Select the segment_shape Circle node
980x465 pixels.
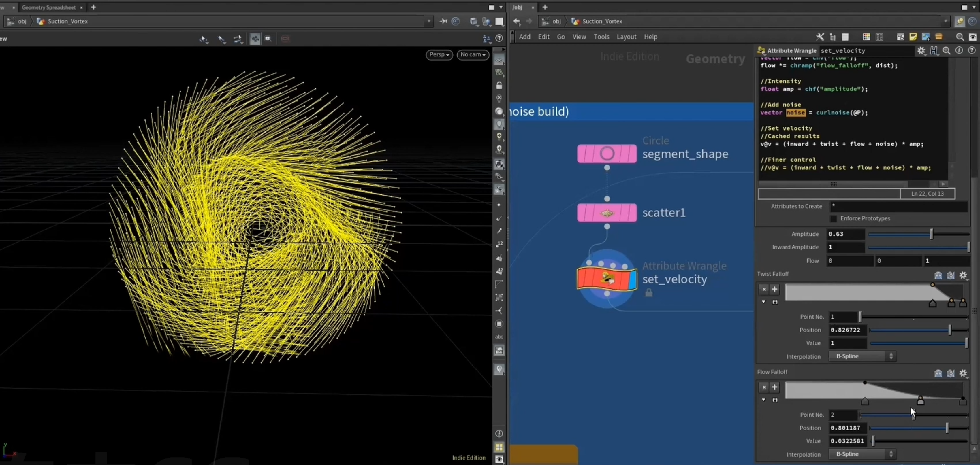tap(607, 154)
